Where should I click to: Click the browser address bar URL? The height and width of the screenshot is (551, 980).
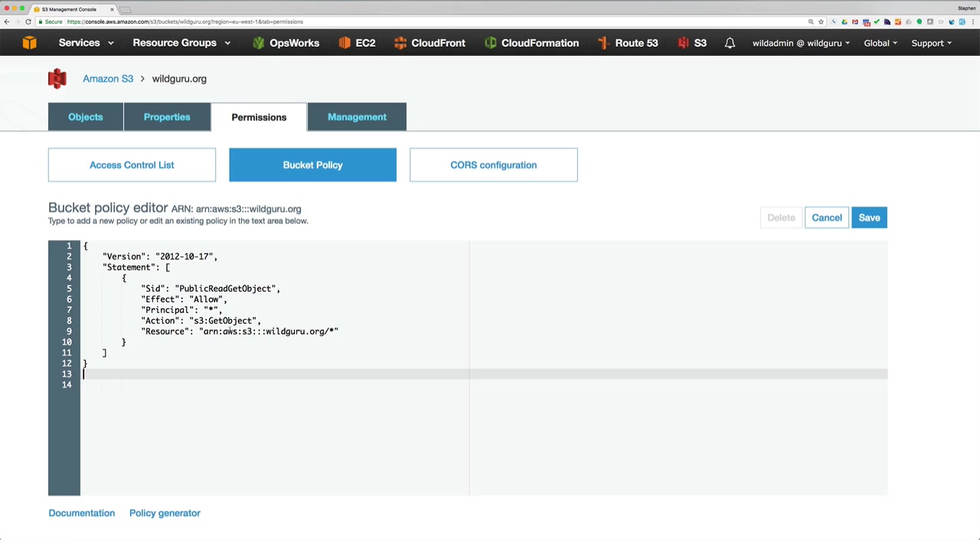185,21
